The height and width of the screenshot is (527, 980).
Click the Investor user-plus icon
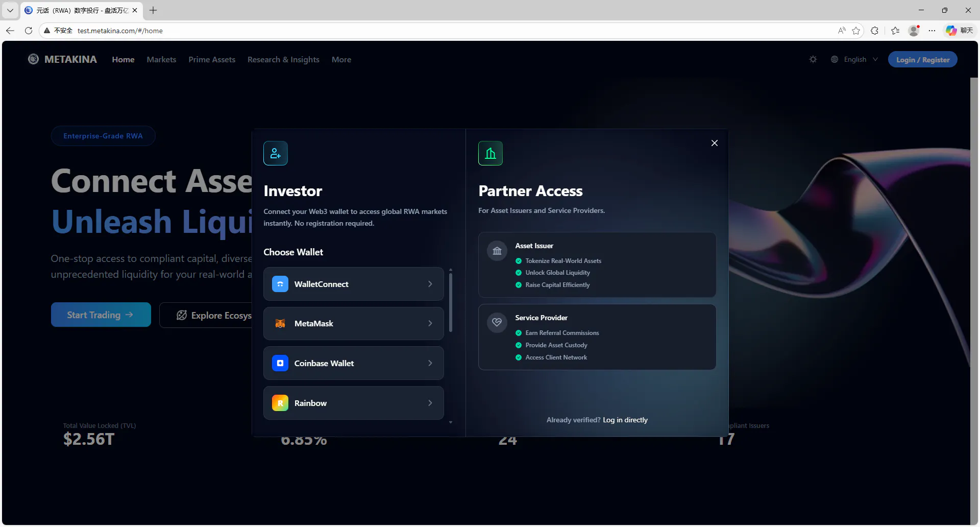coord(276,153)
